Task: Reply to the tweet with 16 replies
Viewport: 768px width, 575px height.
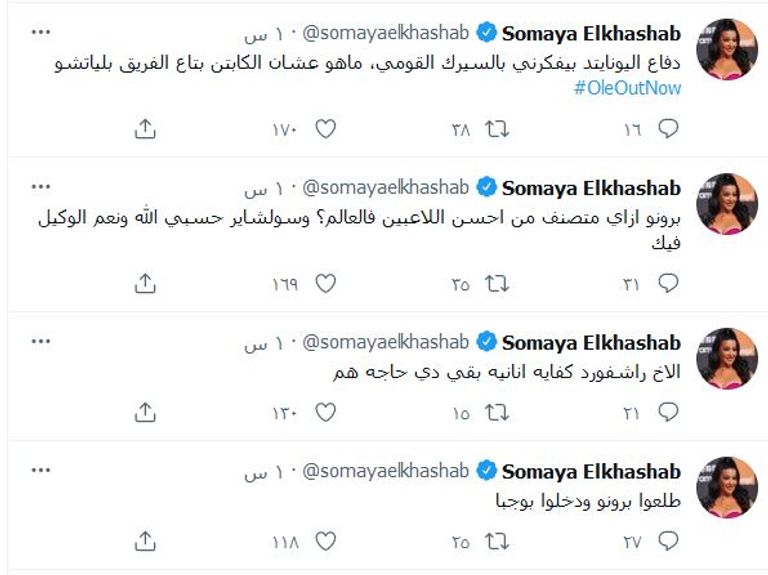Action: coord(669,129)
